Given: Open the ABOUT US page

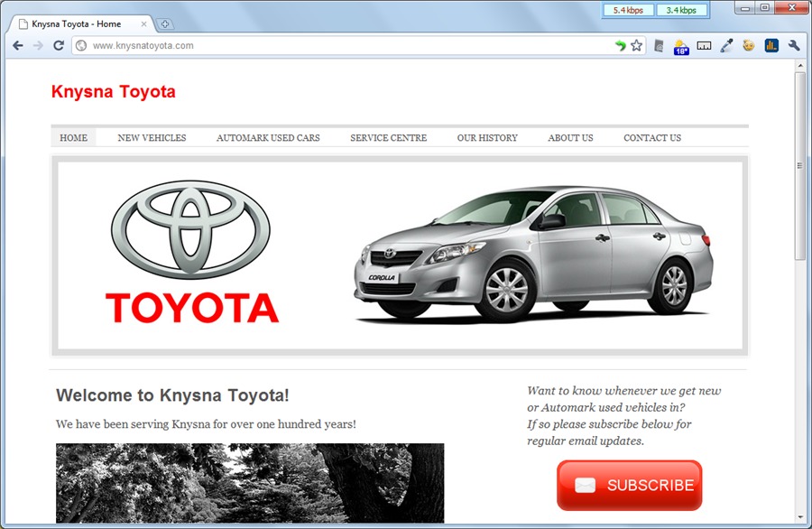Looking at the screenshot, I should tap(571, 138).
